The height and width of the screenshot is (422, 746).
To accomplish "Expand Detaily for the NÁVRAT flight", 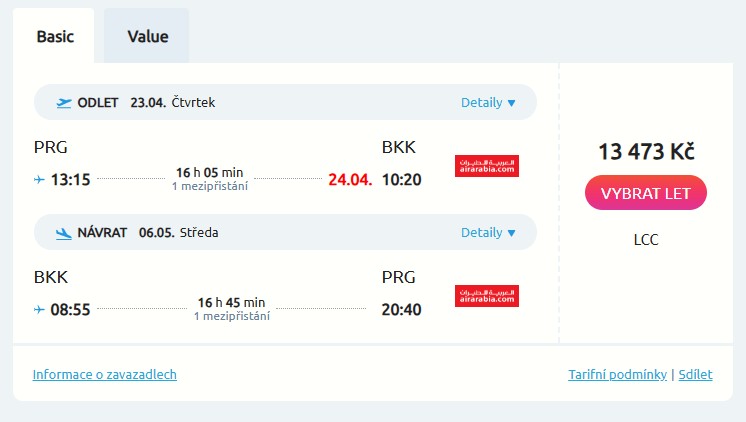I will (488, 233).
